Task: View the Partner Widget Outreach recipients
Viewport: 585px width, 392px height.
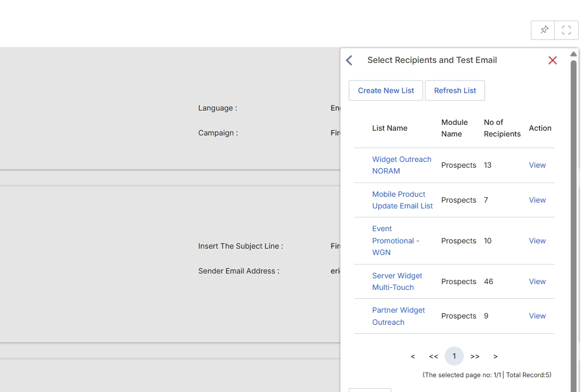Action: point(537,316)
